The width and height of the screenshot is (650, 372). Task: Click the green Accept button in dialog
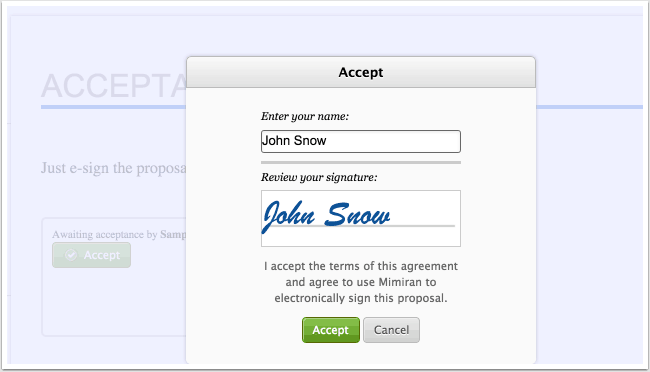pos(331,330)
